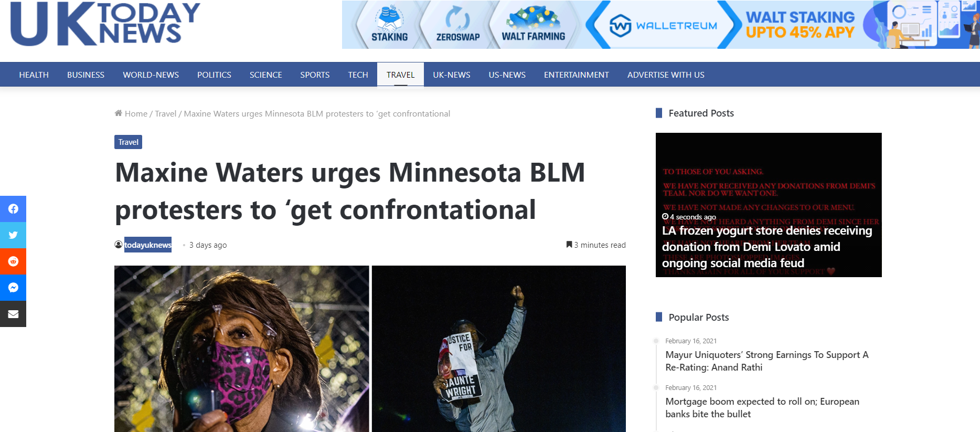Share article via Messenger
980x432 pixels.
[x=13, y=288]
